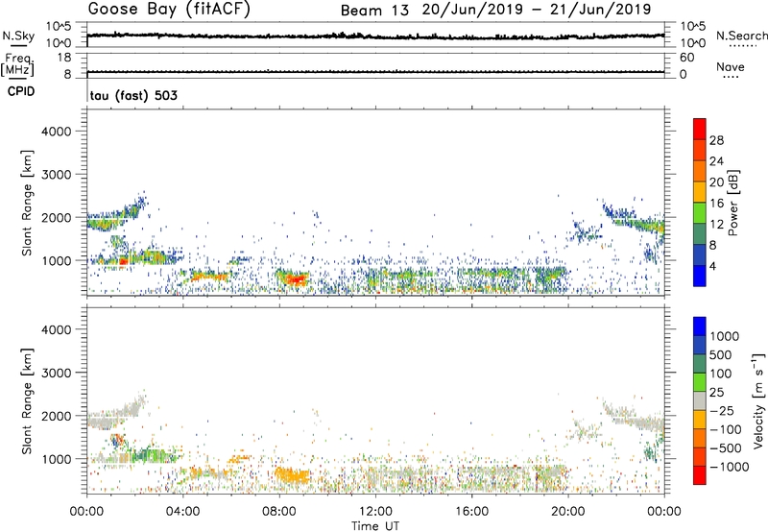Click the date range "20/Jun/2019 – 21/Jun/2019"
The width and height of the screenshot is (768, 532).
(537, 10)
